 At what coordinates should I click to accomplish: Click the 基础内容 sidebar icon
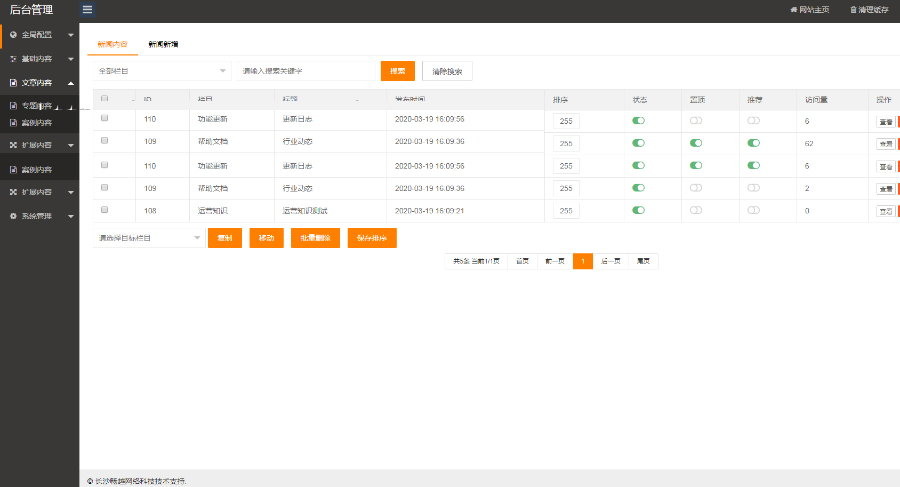13,59
